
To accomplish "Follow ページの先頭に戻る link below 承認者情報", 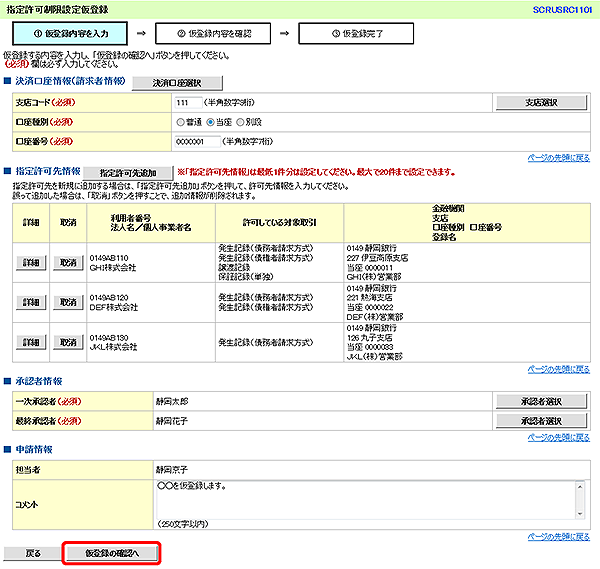I will coord(559,437).
